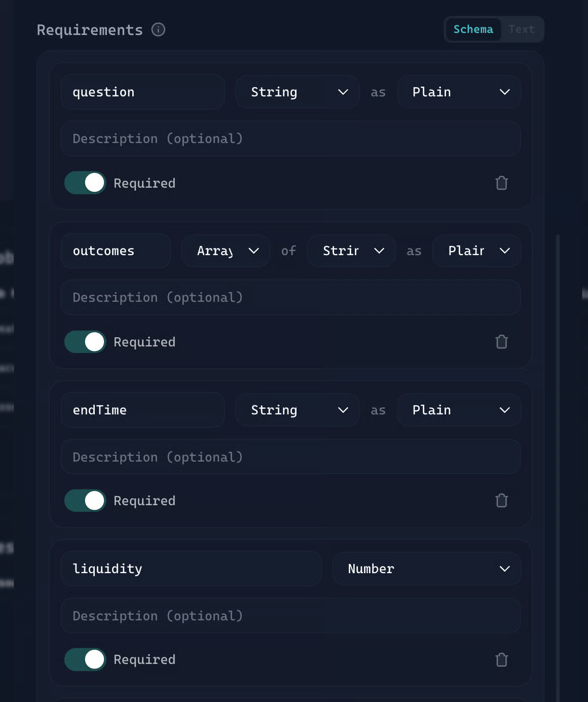This screenshot has width=588, height=702.
Task: Switch to the Schema tab
Action: pyautogui.click(x=473, y=29)
